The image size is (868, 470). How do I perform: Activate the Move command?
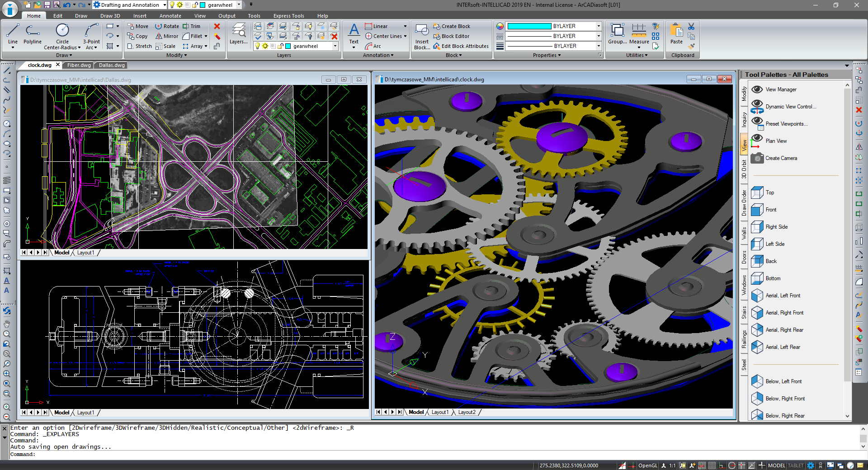[137, 26]
